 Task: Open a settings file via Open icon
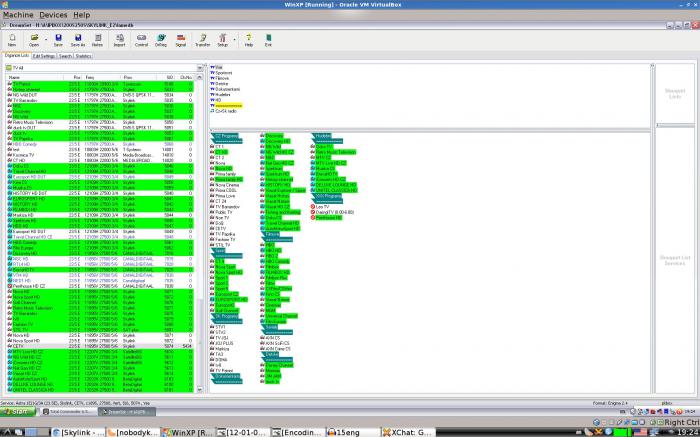tap(34, 40)
